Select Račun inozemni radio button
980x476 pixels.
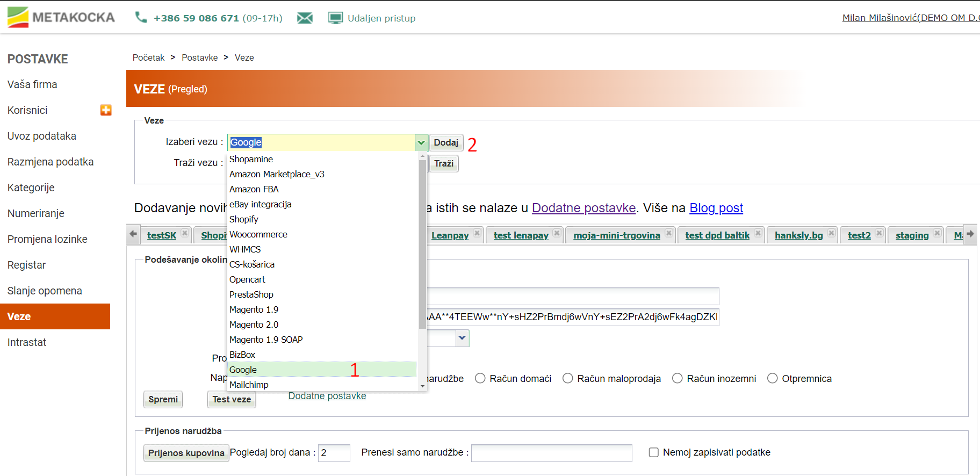(x=678, y=378)
